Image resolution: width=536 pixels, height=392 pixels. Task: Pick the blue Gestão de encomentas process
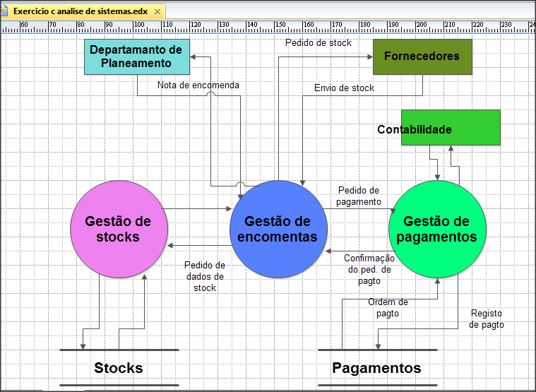[278, 229]
